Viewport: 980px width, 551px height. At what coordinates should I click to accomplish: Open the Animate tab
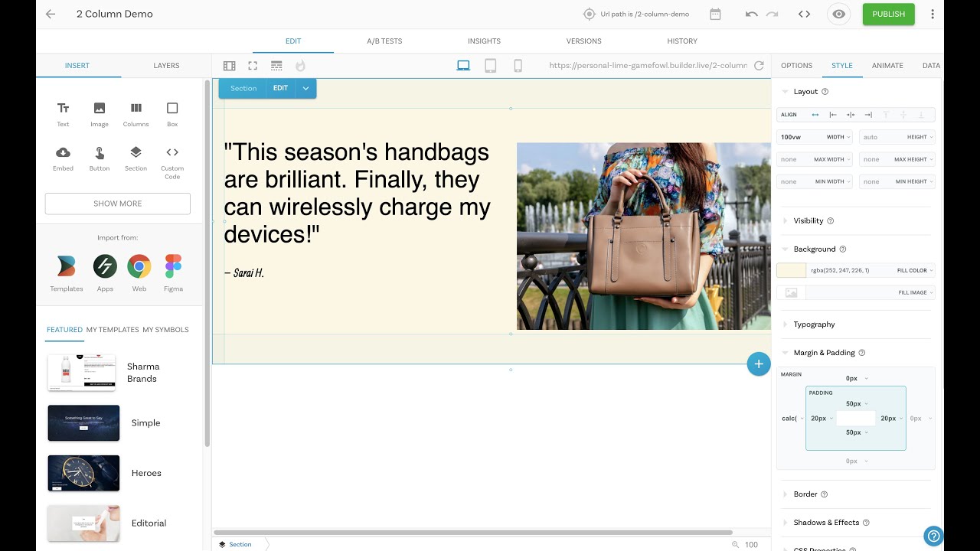pyautogui.click(x=887, y=66)
